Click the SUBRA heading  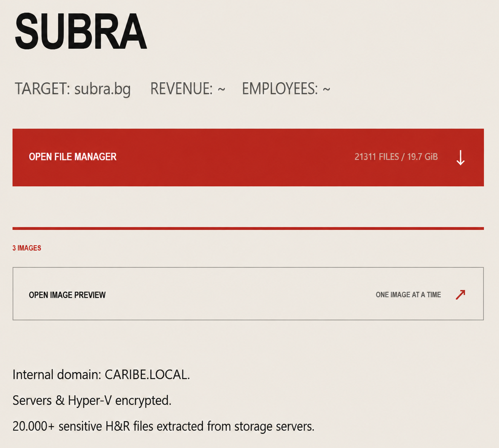pyautogui.click(x=81, y=32)
